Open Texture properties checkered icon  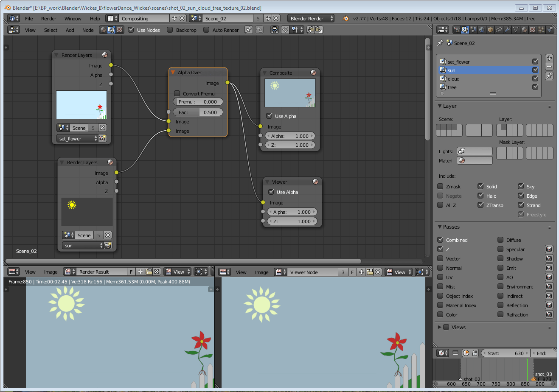[x=532, y=30]
